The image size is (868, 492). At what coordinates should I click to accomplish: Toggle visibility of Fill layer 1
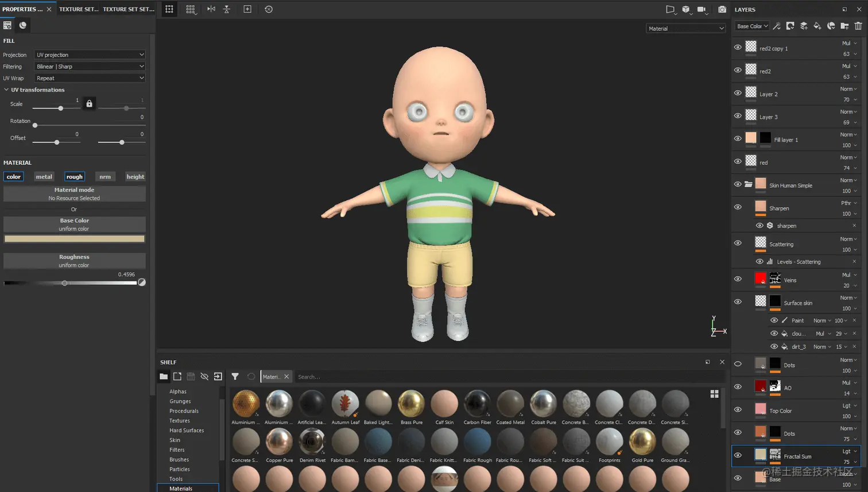tap(738, 138)
